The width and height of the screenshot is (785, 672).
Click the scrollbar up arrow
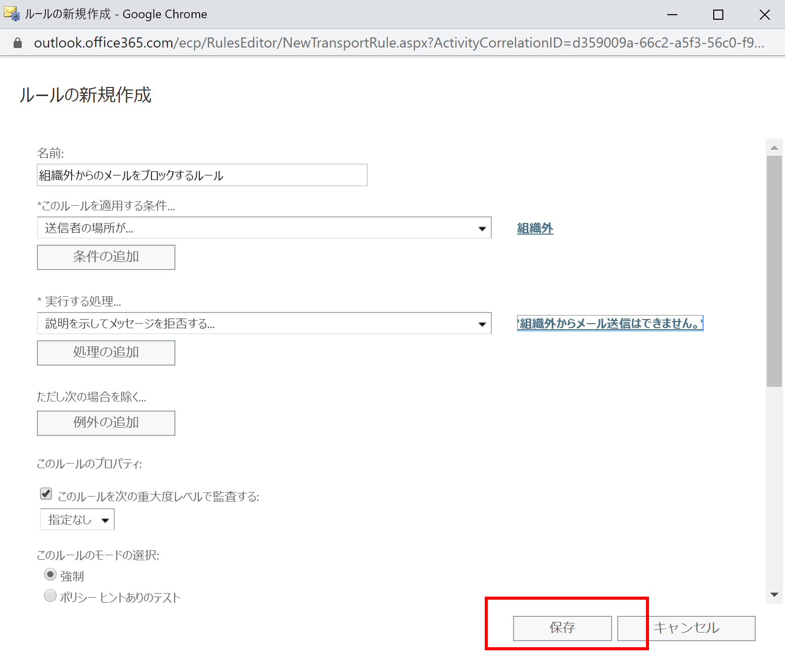pyautogui.click(x=774, y=148)
